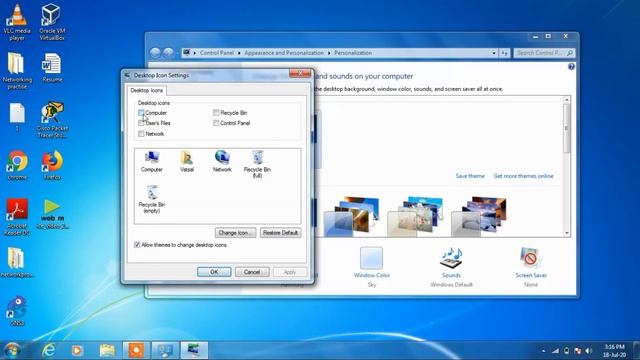Open Screen Saver settings in Personalization

[x=531, y=267]
